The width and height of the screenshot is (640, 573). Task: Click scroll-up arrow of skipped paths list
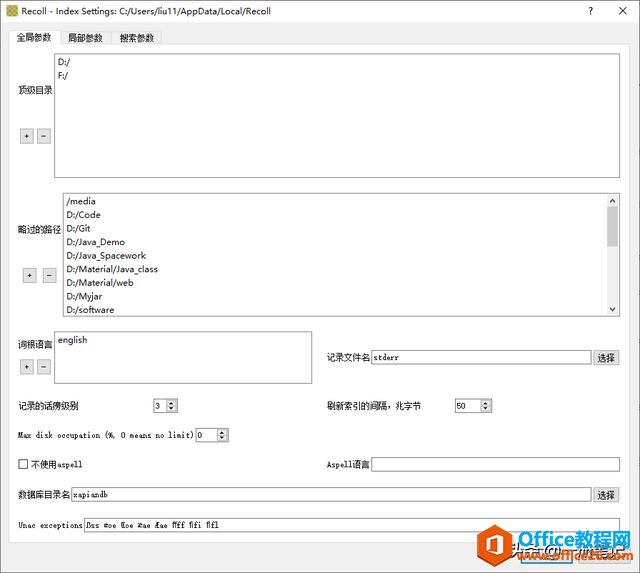tap(612, 200)
